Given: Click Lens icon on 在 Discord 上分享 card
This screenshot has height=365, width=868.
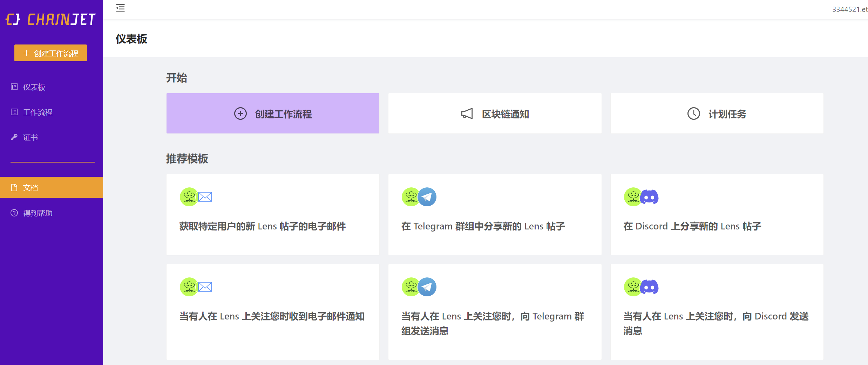Looking at the screenshot, I should pos(633,197).
